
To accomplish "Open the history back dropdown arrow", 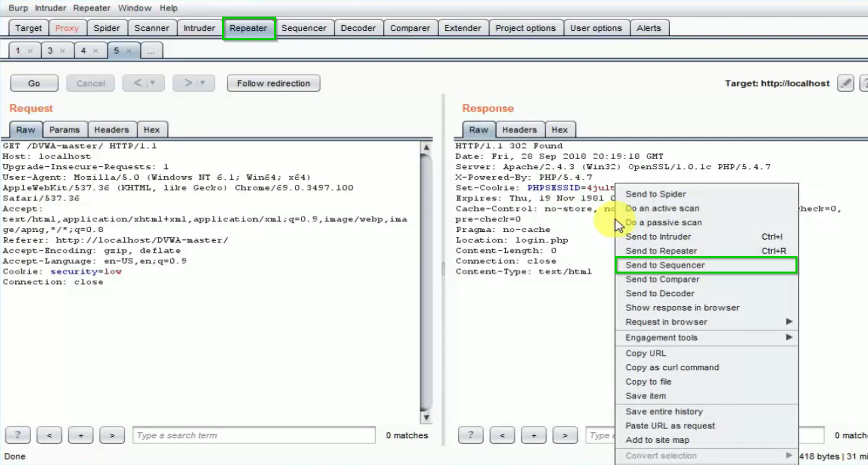I will coord(153,83).
